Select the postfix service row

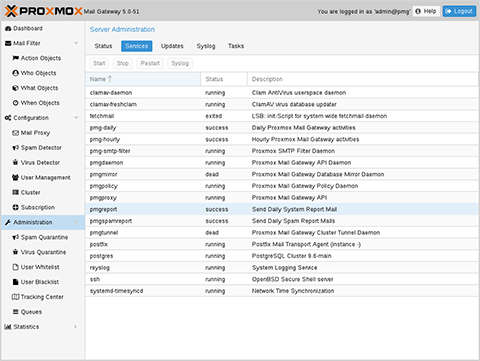tap(282, 244)
